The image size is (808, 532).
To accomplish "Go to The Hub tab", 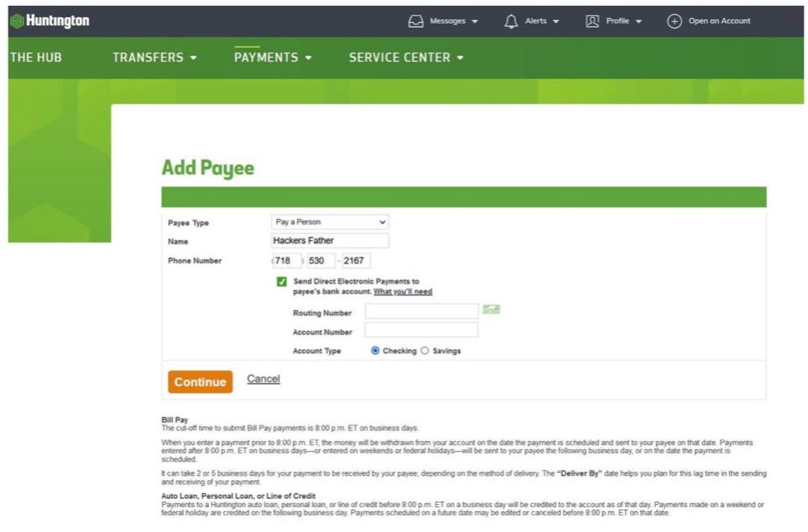I will pos(35,58).
